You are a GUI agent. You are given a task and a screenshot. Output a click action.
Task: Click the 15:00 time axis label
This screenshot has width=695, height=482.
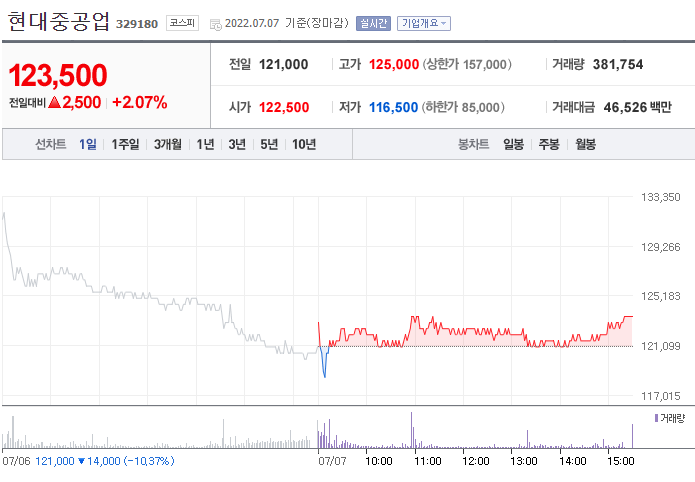(621, 461)
